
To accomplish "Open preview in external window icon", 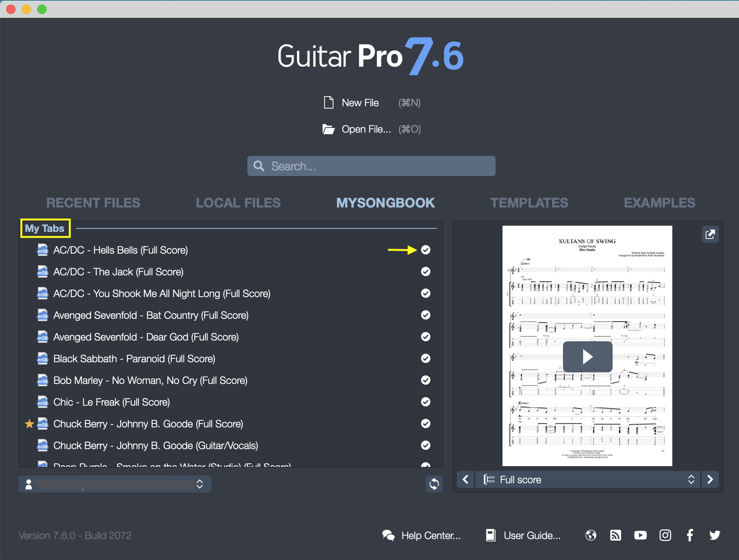I will click(710, 234).
